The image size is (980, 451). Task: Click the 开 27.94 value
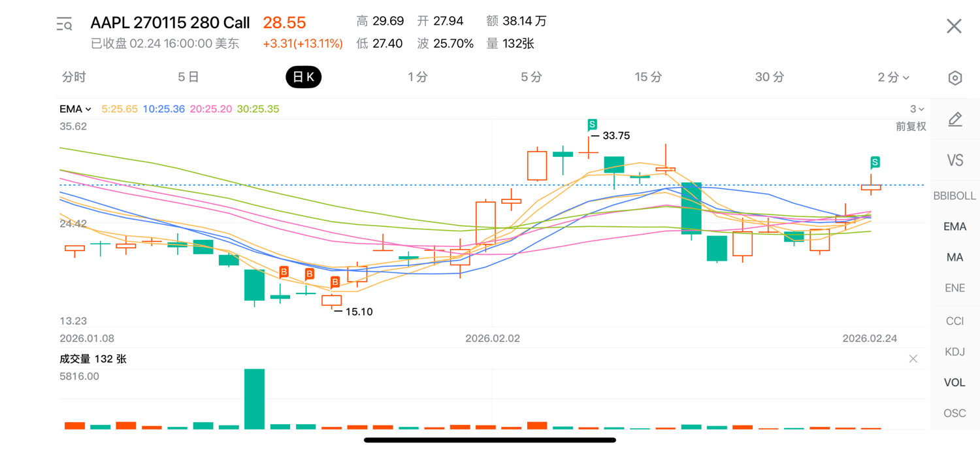[440, 22]
